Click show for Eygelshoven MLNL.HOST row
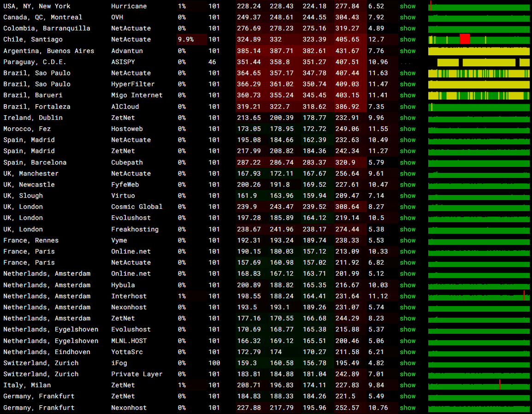 (x=408, y=341)
